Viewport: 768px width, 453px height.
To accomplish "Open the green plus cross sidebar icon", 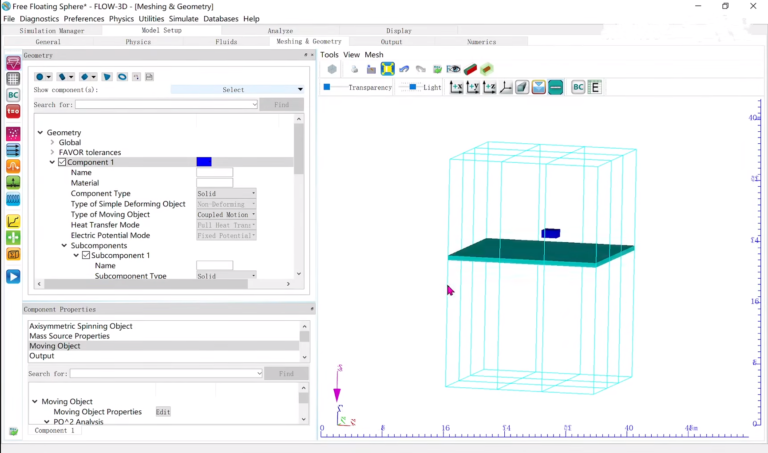I will [13, 238].
